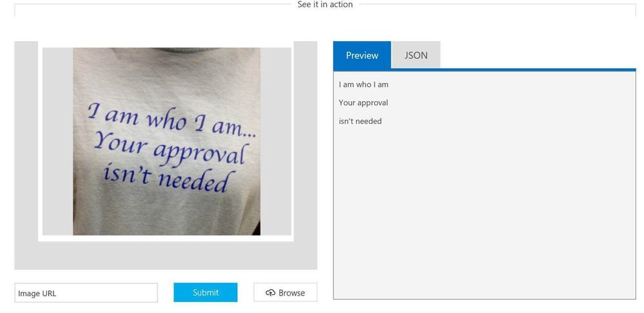
Task: Click gray area below the uploaded image
Action: (x=166, y=256)
